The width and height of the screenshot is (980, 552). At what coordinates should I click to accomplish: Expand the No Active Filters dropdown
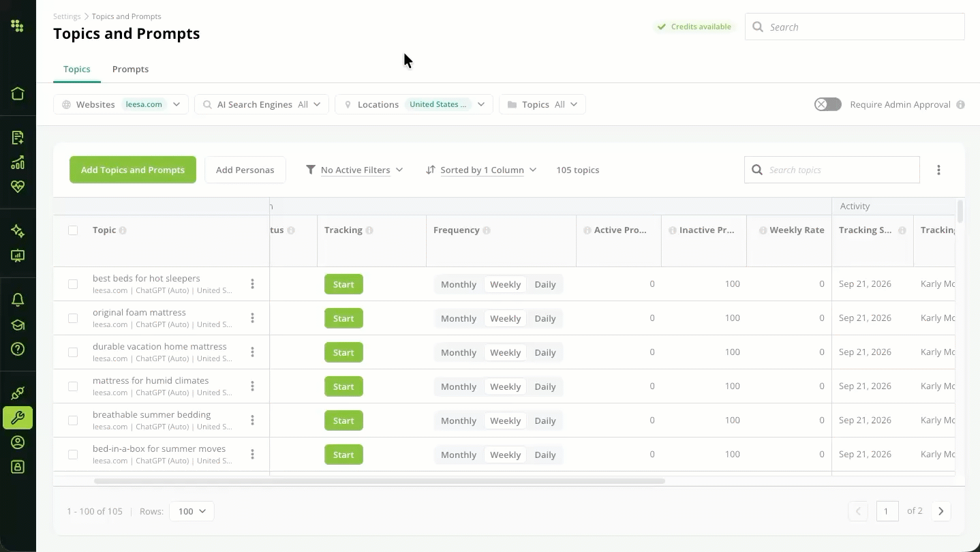pos(354,170)
